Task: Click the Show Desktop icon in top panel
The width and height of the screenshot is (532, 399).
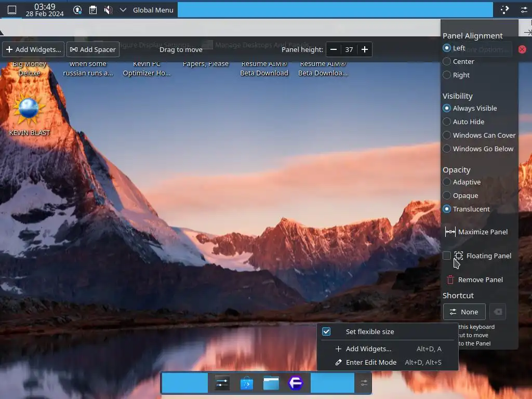Action: (12, 10)
